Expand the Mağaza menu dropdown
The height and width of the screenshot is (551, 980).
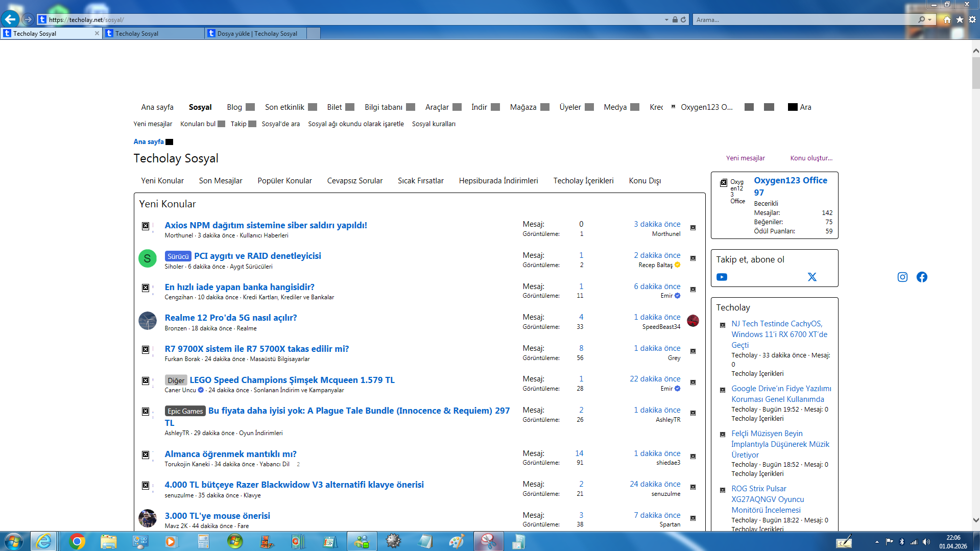tap(545, 107)
